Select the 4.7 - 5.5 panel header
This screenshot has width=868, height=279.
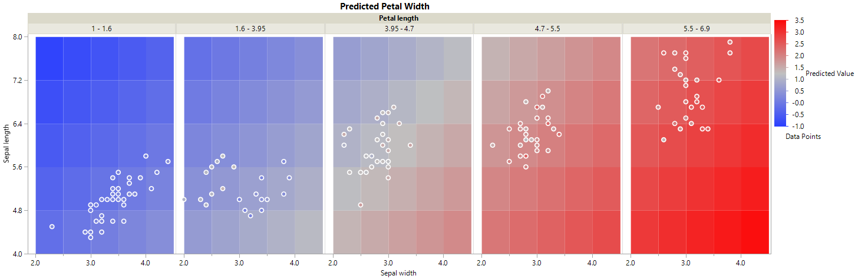547,28
